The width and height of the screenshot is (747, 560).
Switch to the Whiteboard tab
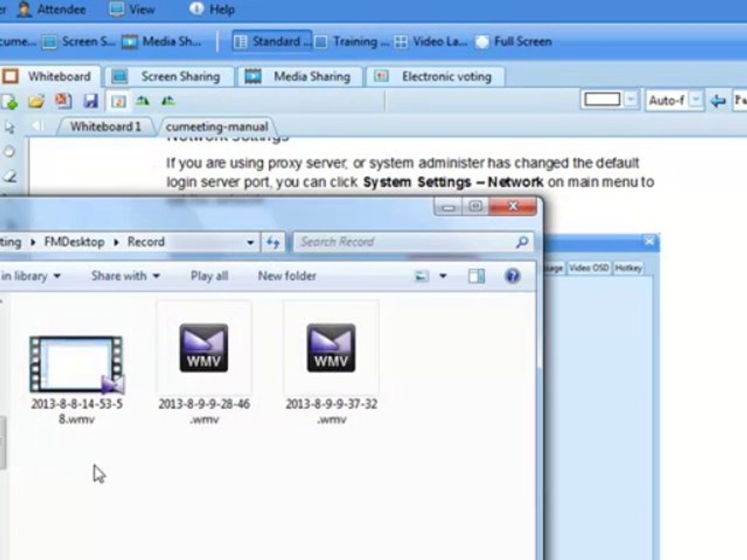click(x=49, y=77)
